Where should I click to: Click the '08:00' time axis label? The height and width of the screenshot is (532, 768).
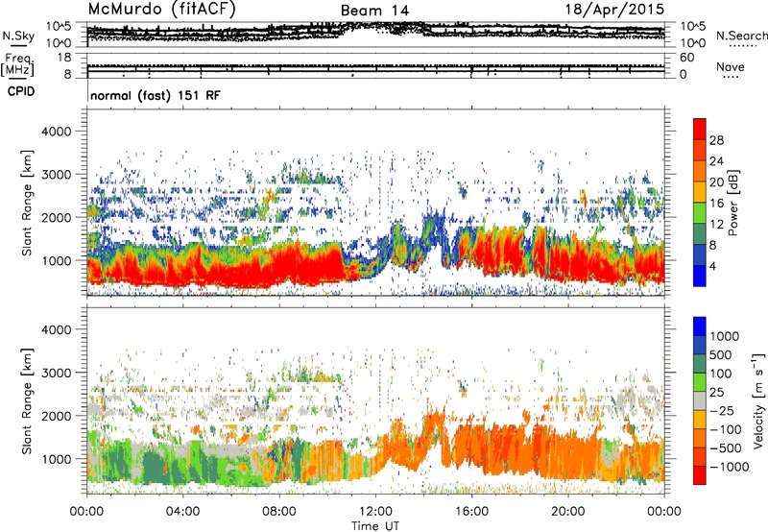[278, 512]
